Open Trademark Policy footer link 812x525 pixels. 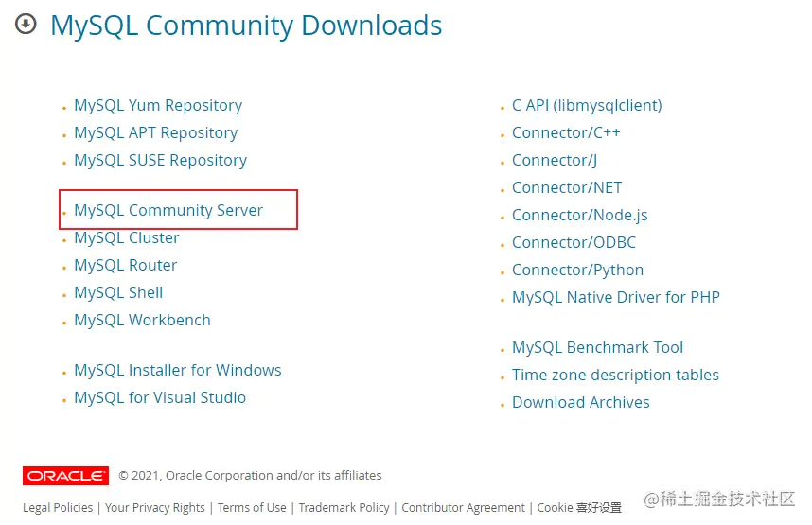[x=344, y=507]
